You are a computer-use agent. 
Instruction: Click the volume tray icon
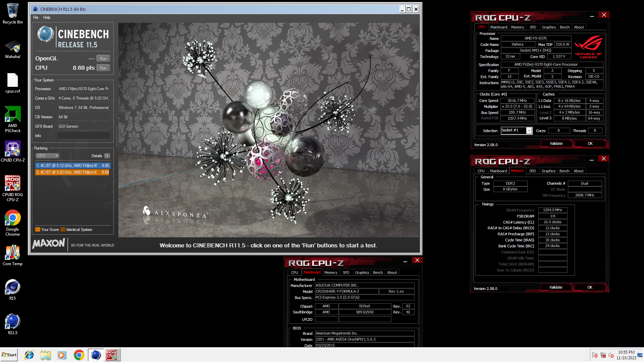pos(611,355)
